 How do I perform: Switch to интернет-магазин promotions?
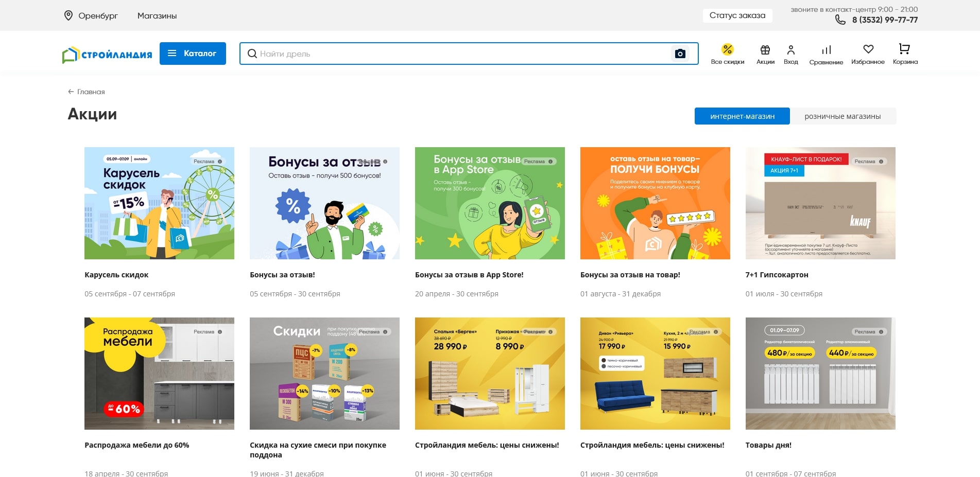[742, 116]
